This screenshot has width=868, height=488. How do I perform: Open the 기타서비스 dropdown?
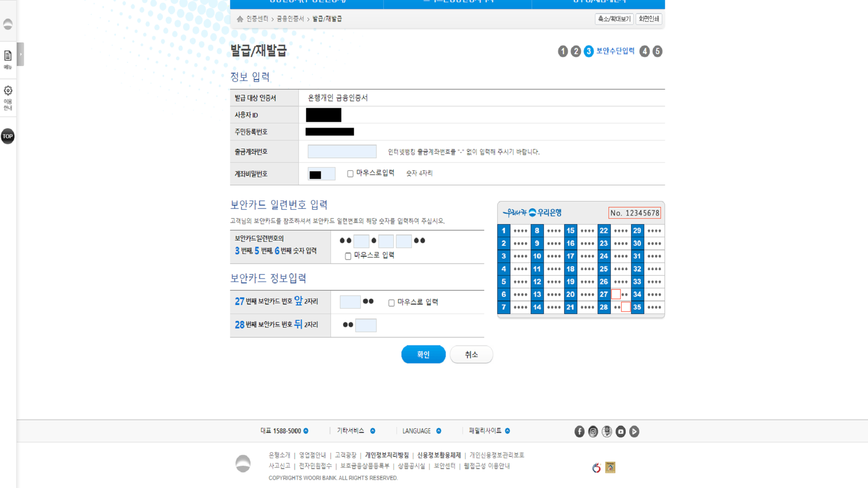[x=372, y=431]
